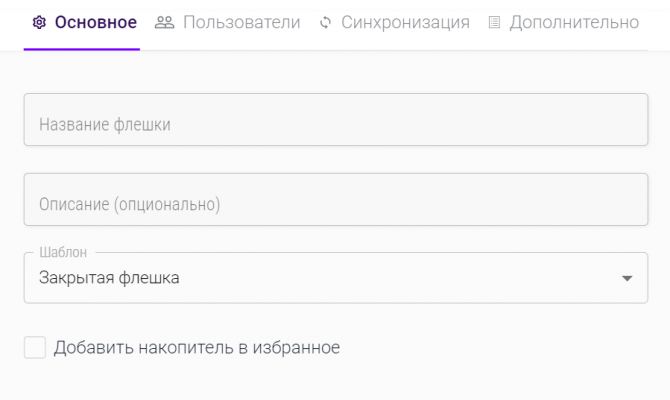Click the list icon beside Дополнительно
This screenshot has width=670, height=400.
click(494, 22)
